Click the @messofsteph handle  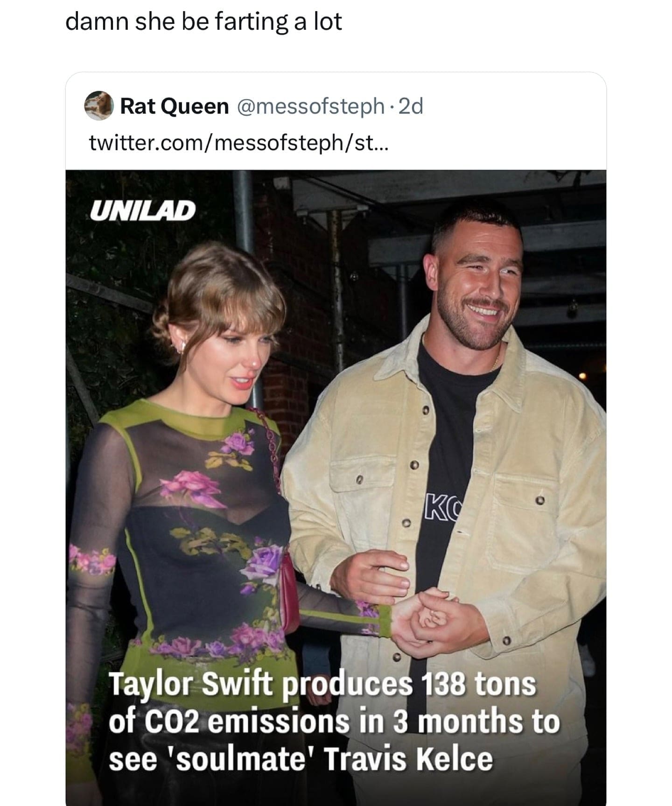pos(311,106)
